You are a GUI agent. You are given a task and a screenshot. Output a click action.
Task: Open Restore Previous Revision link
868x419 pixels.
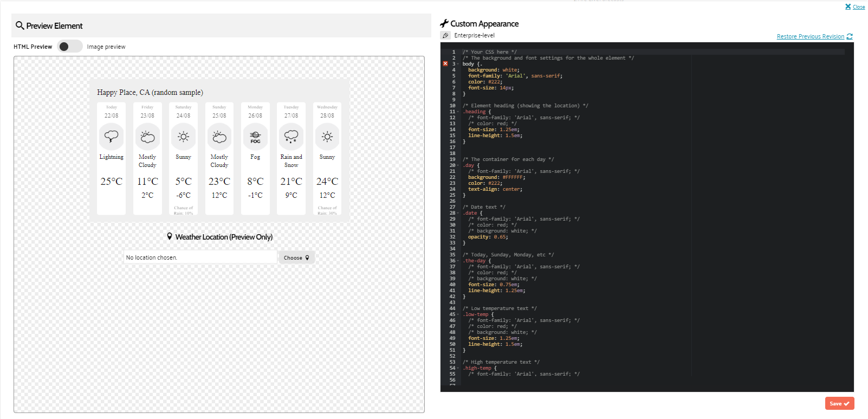coord(810,37)
